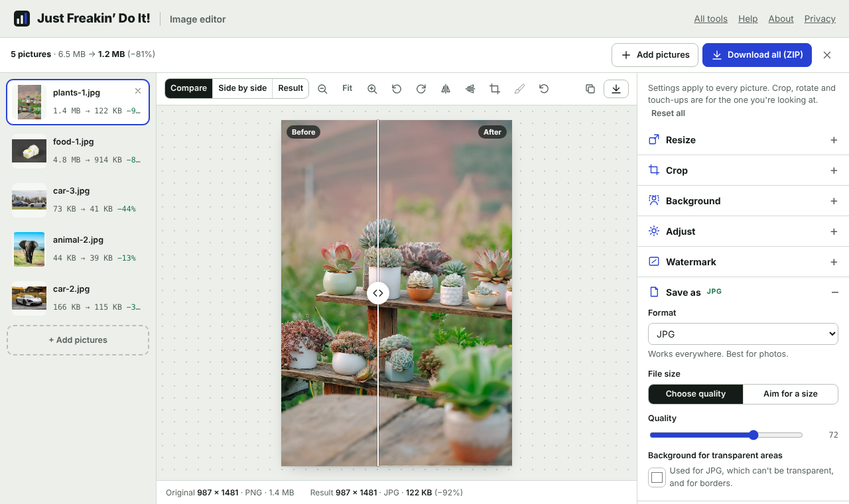Fit the picture to the view

[x=348, y=88]
